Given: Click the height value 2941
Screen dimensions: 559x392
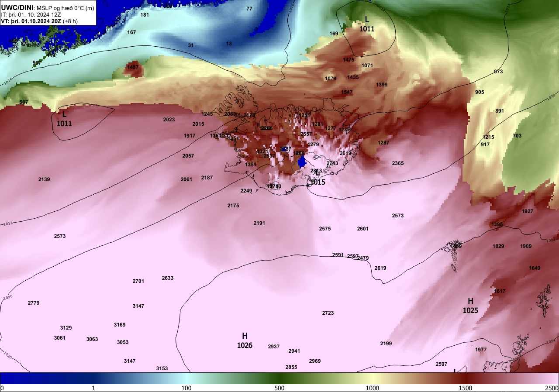Looking at the screenshot, I should point(294,351).
